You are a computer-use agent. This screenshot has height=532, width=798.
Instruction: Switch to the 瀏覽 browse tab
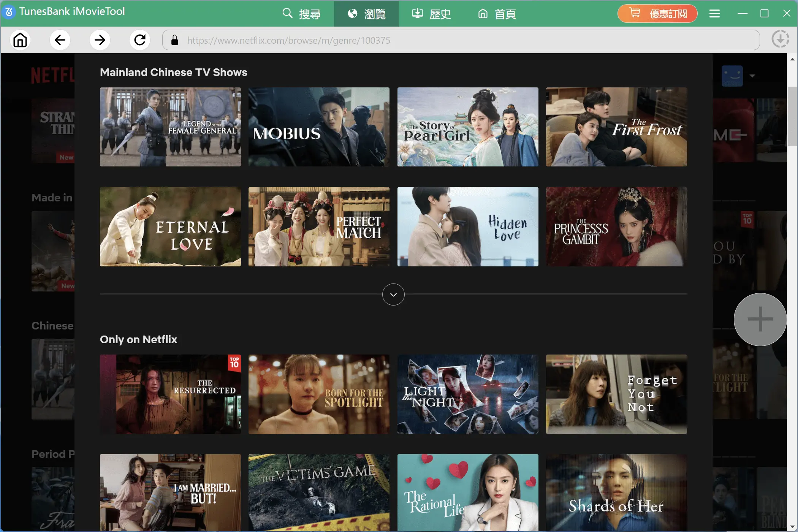pos(366,14)
